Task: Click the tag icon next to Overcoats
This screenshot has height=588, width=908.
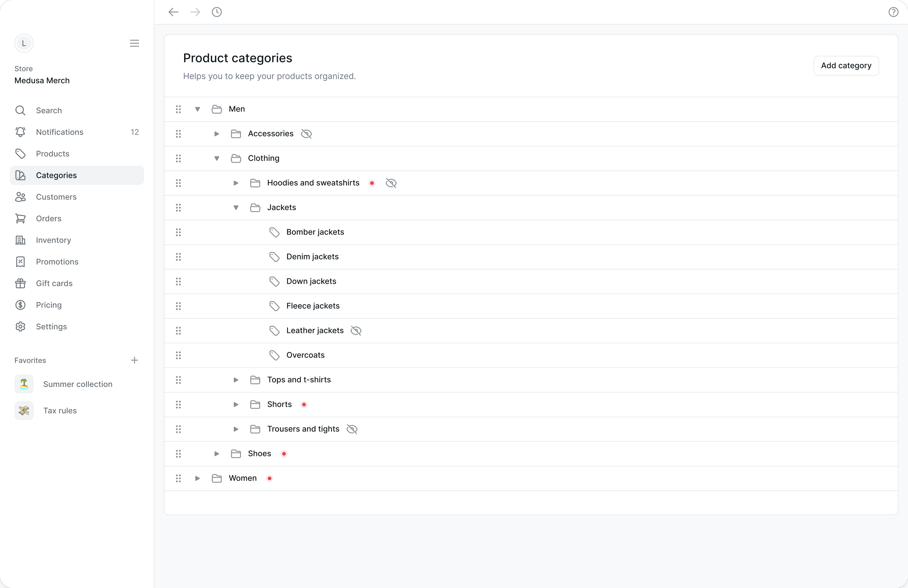Action: [x=274, y=356]
